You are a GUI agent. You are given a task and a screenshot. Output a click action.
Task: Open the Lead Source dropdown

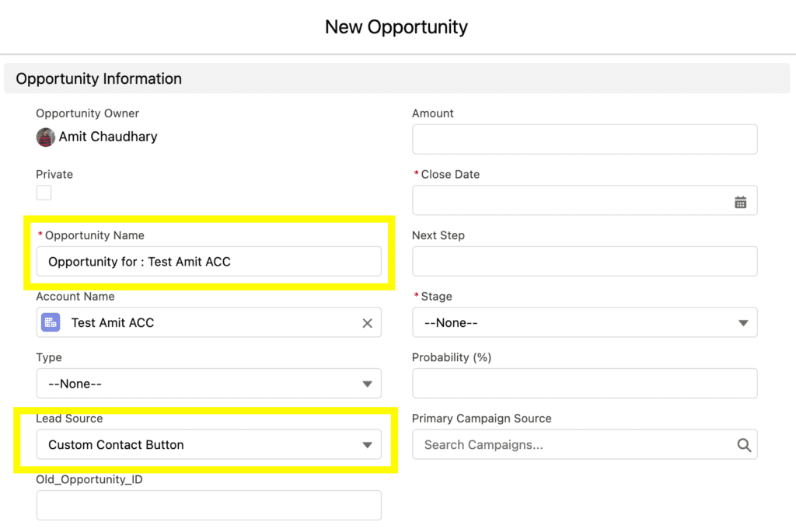(208, 445)
